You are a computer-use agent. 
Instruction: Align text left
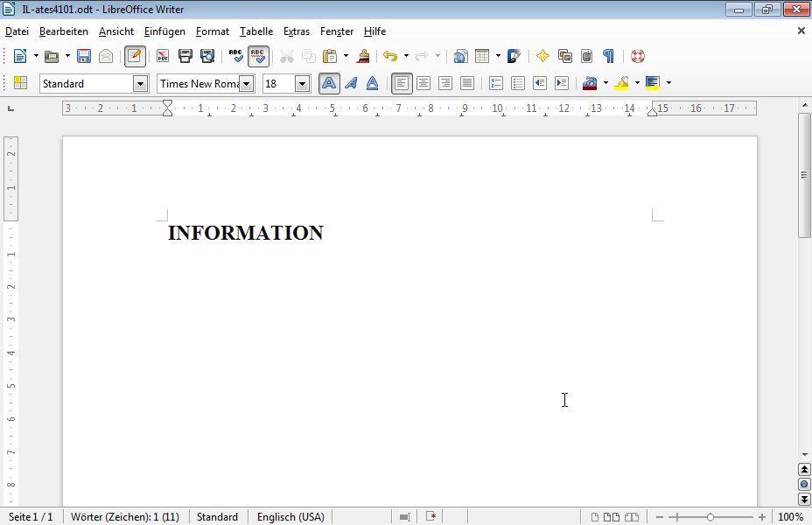402,83
